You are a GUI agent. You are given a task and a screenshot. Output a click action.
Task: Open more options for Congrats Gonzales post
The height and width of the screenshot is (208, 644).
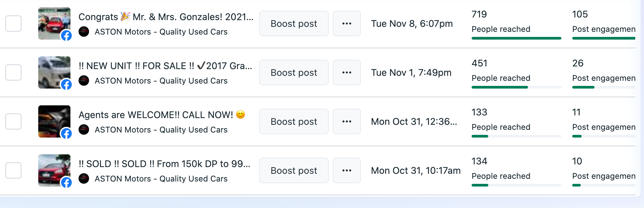(x=346, y=23)
